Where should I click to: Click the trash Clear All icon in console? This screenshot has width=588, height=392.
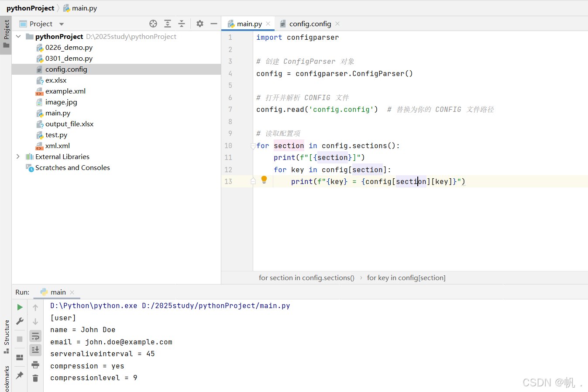tap(35, 378)
